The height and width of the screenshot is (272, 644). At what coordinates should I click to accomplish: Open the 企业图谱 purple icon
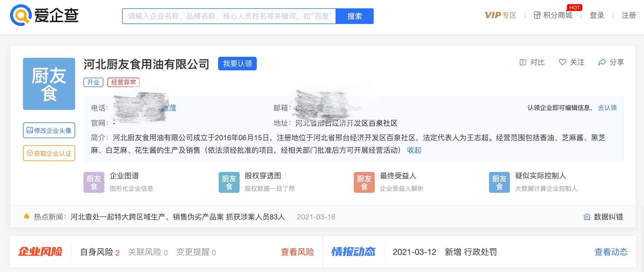coord(94,182)
